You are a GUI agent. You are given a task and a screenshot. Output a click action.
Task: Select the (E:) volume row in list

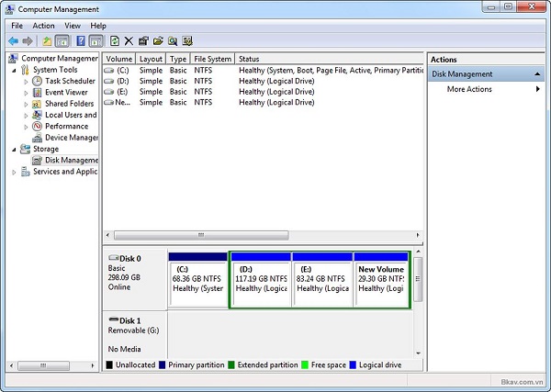click(x=121, y=92)
